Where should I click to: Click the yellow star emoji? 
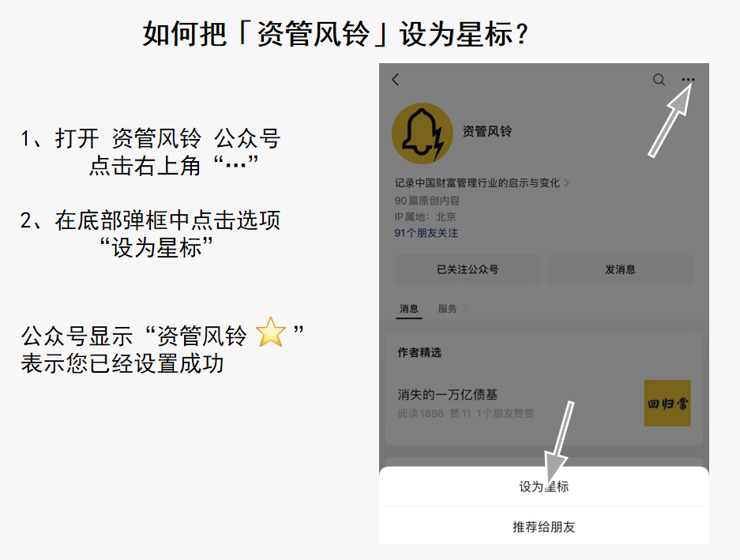(271, 333)
